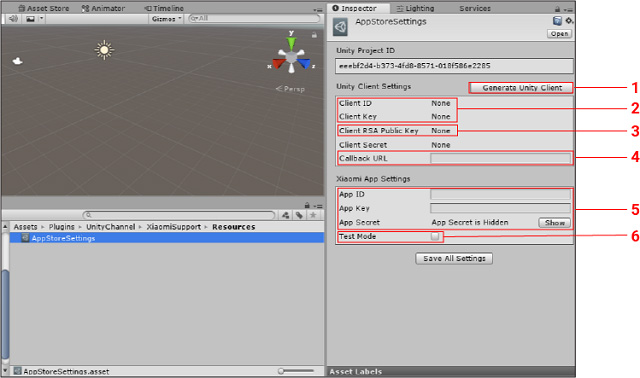Switch to the Lighting tab
Image resolution: width=640 pixels, height=378 pixels.
click(415, 9)
